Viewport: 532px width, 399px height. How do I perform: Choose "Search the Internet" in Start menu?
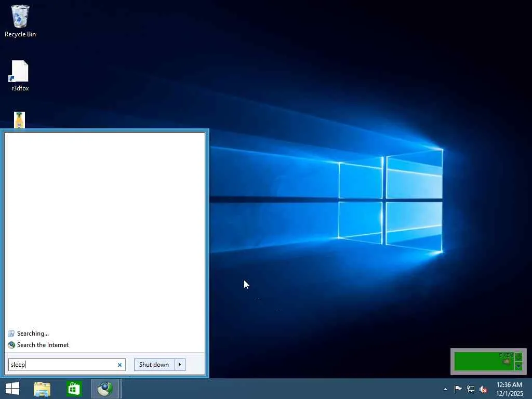[x=38, y=345]
